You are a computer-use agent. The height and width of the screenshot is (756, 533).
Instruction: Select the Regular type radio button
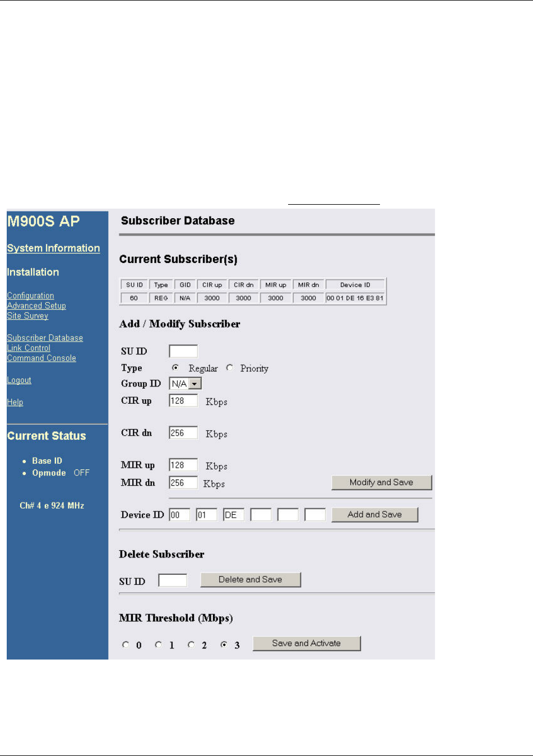175,368
